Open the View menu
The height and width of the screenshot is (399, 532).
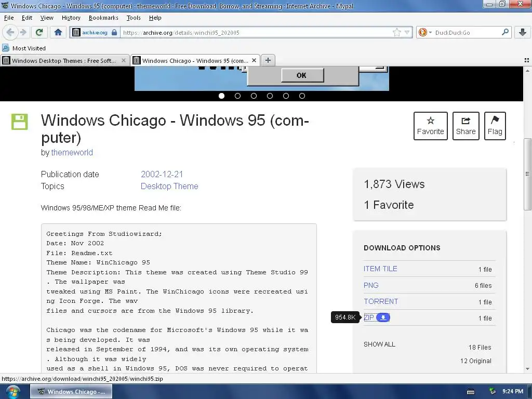click(x=46, y=18)
